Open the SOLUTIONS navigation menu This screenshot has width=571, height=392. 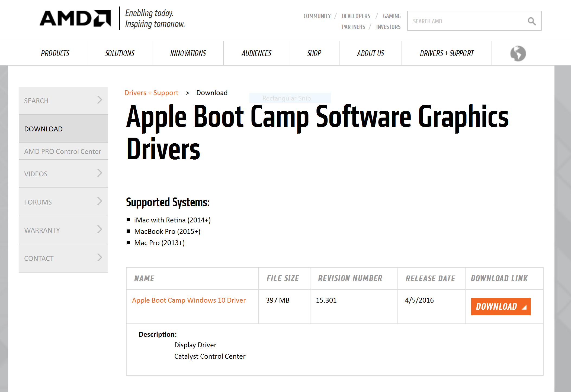point(120,53)
